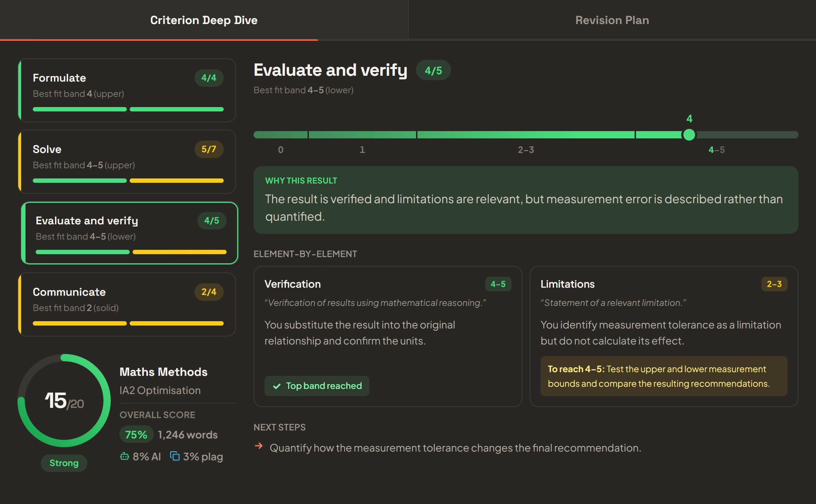Click the orange arrow icon under Next Steps
Screen dimensions: 816x504
pos(259,446)
